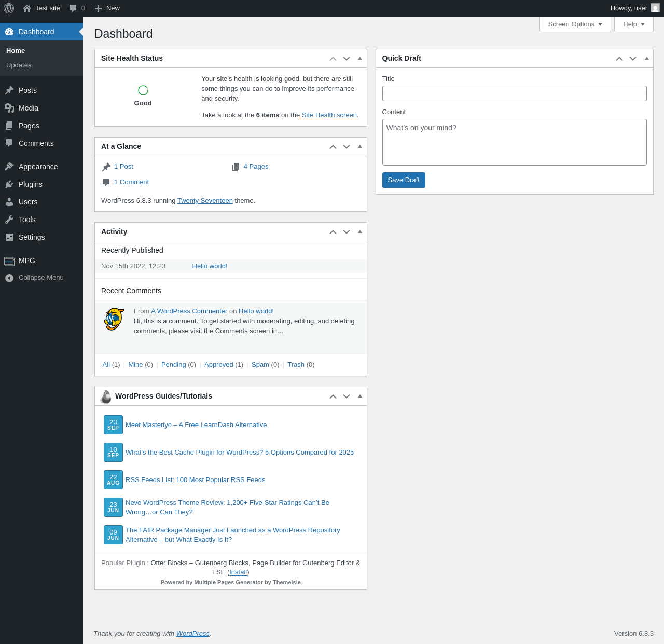
Task: Show All comments filter
Action: pyautogui.click(x=106, y=365)
